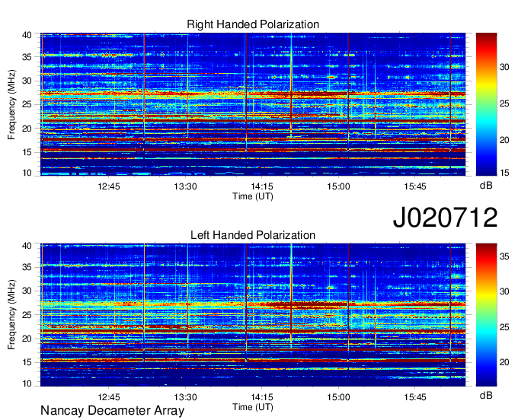Click the 25 dB value on bottom colorbar
This screenshot has width=518, height=420.
(504, 327)
